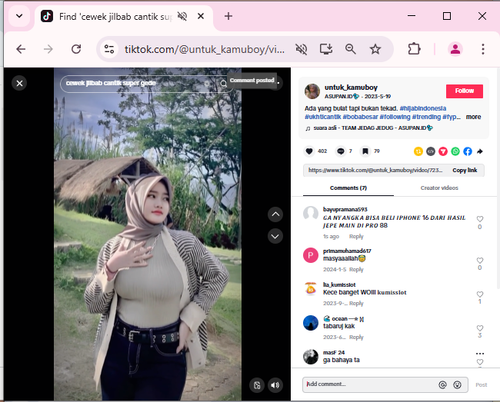
Task: Open the Chrome profile avatar
Action: pyautogui.click(x=455, y=49)
